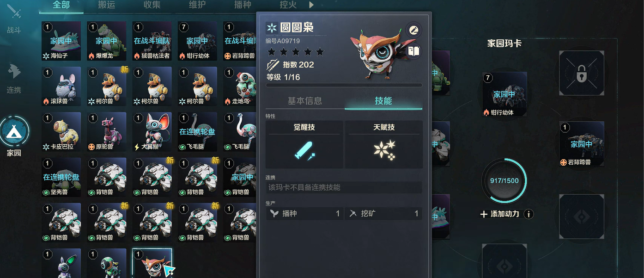Image resolution: width=644 pixels, height=278 pixels.
Task: Switch to the 基本信息 tab
Action: click(x=305, y=101)
